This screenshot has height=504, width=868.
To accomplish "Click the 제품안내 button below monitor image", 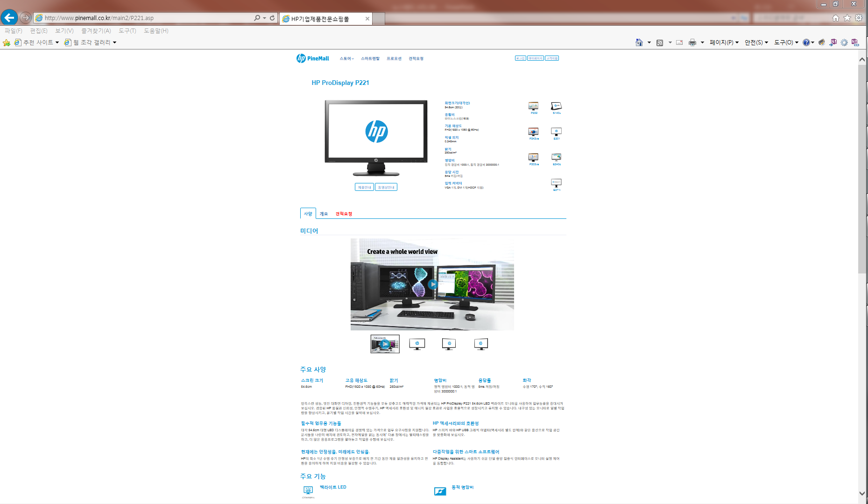I will [364, 187].
